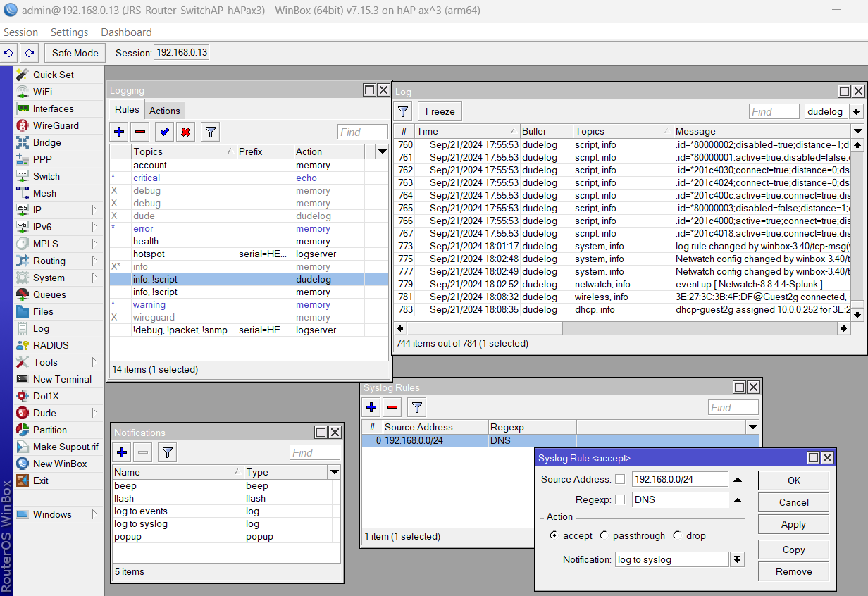Remove the selected syslog rule

pyautogui.click(x=392, y=407)
